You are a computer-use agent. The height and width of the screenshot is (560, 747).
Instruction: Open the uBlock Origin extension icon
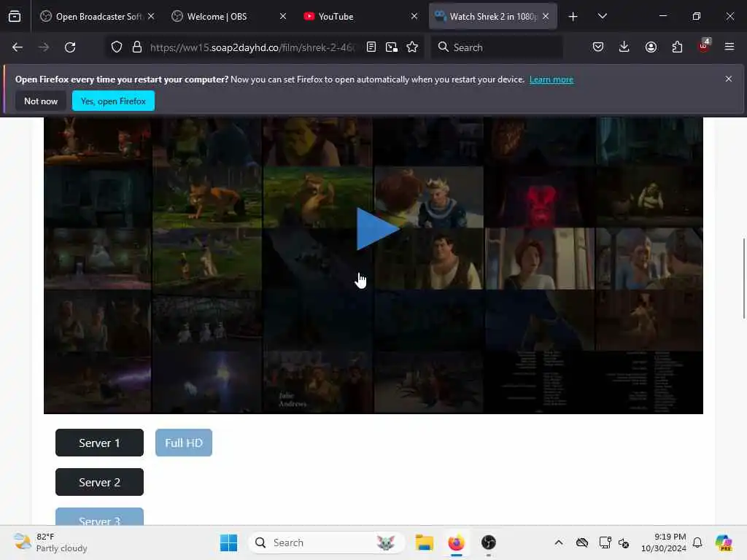point(704,46)
